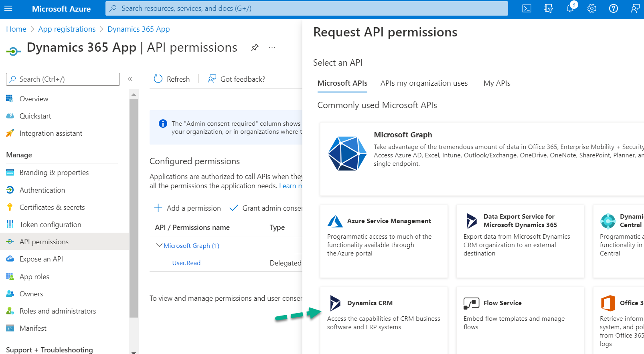644x354 pixels.
Task: Open the notifications bell
Action: pos(570,8)
